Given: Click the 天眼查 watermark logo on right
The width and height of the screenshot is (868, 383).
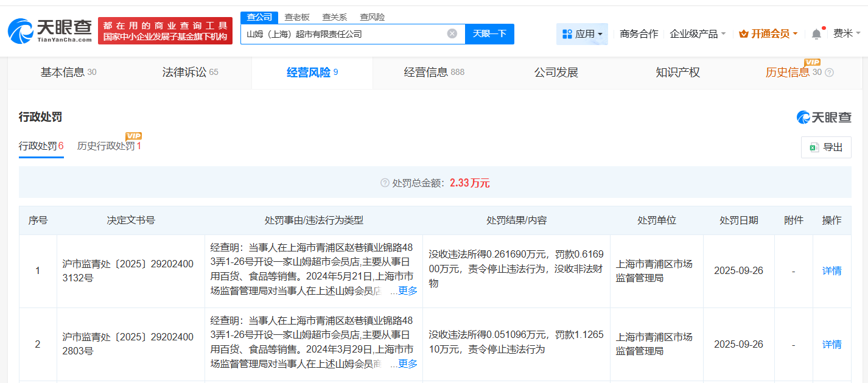Looking at the screenshot, I should (824, 118).
